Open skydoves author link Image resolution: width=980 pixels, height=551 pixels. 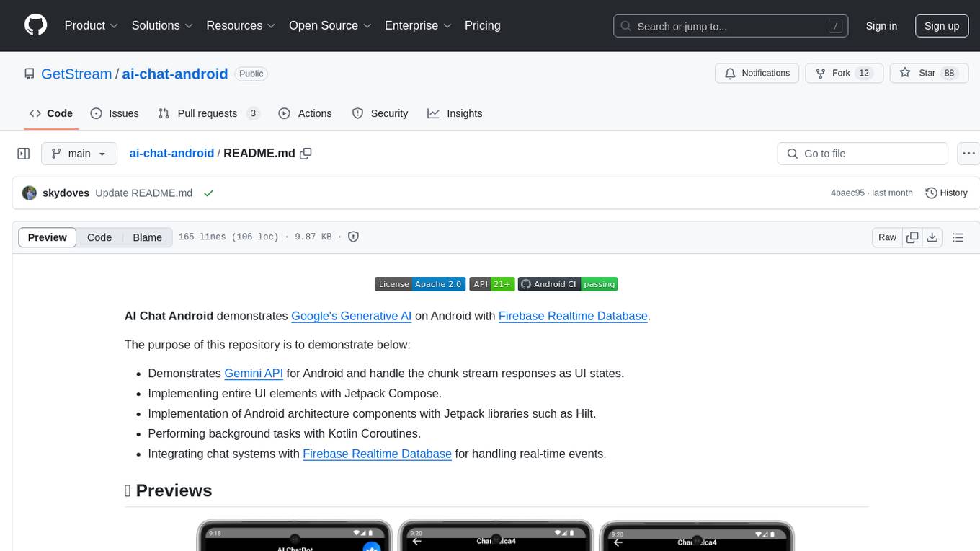point(66,193)
